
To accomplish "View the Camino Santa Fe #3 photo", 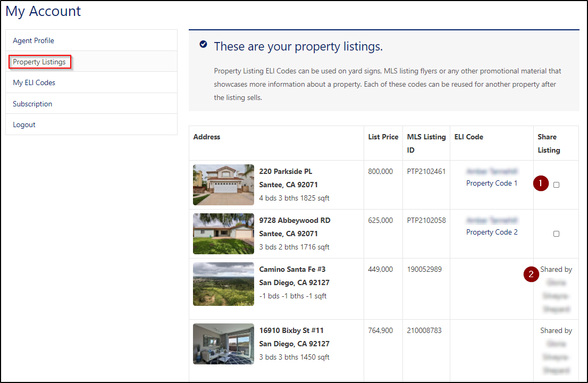I will tap(223, 284).
